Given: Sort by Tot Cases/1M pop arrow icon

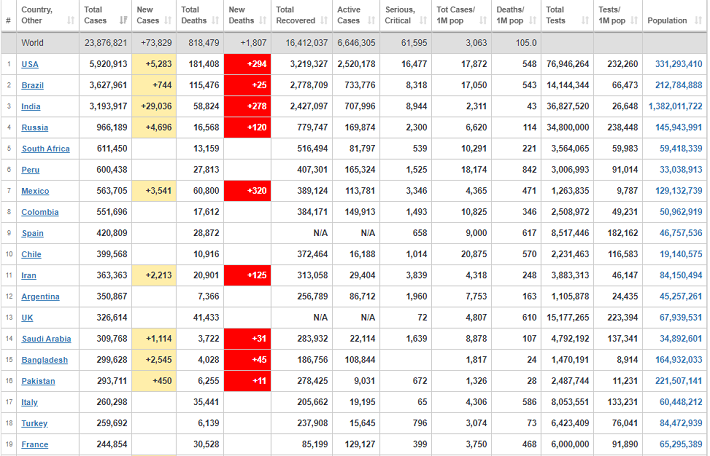Looking at the screenshot, I should 483,20.
